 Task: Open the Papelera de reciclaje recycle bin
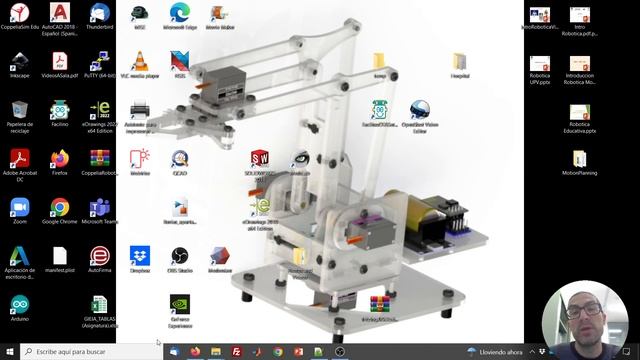[x=20, y=117]
